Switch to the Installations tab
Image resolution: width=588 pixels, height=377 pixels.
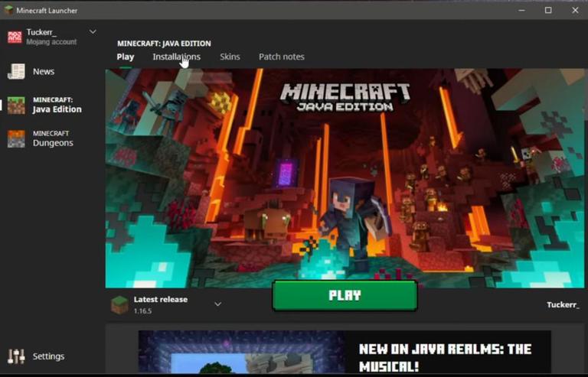(176, 57)
